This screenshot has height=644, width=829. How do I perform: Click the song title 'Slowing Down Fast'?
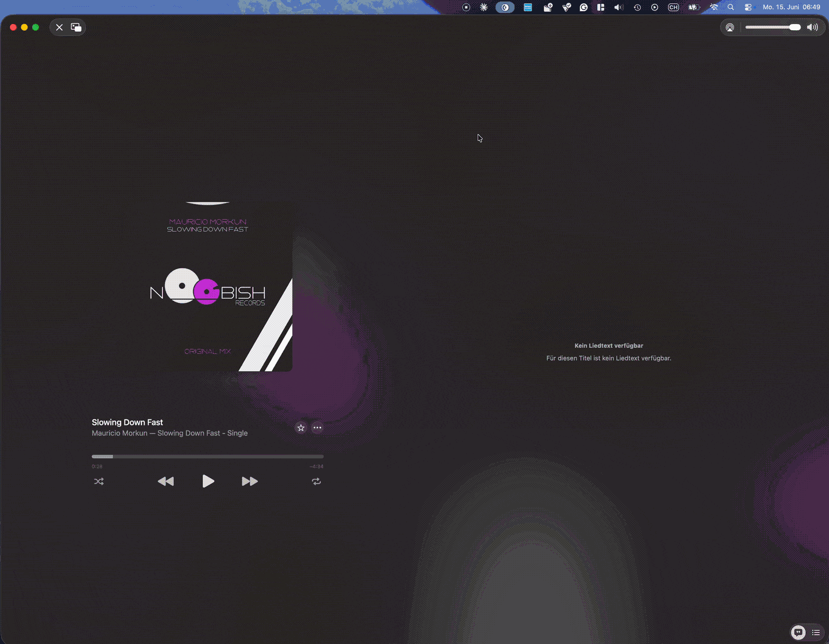[x=127, y=422]
